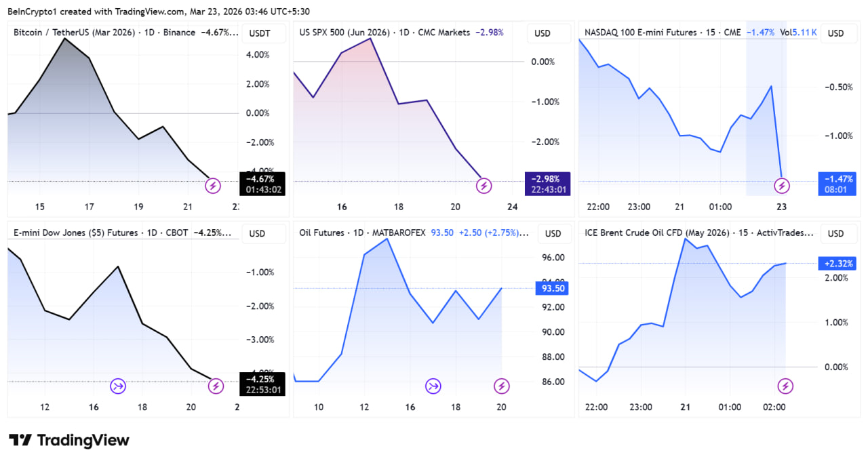Click the lightning icon on the SPX 500 chart

click(x=484, y=185)
